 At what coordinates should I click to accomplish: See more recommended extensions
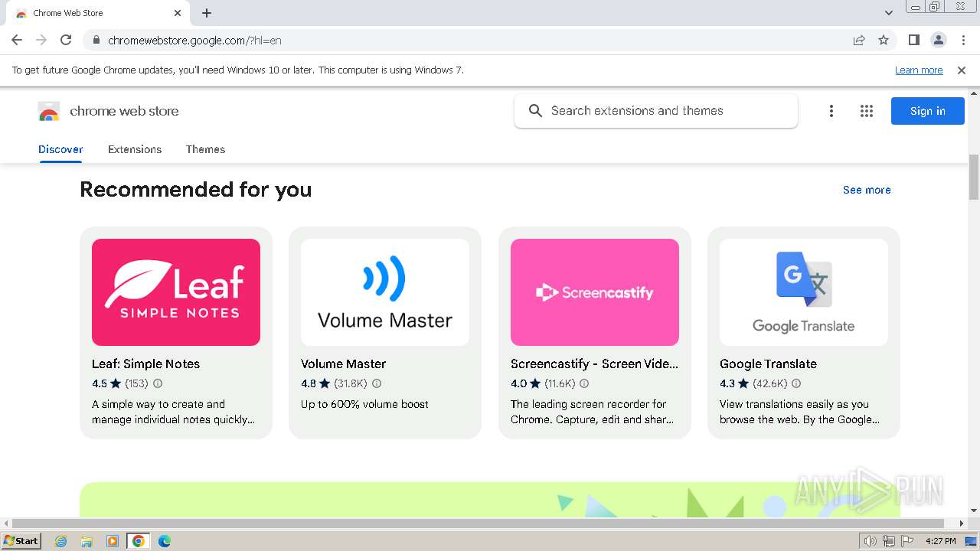(x=867, y=190)
